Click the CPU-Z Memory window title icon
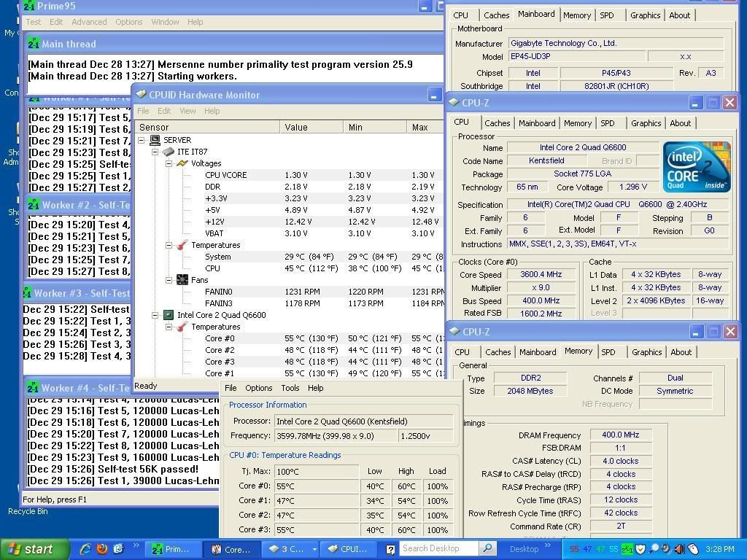Viewport: 747px width, 560px height. point(454,331)
